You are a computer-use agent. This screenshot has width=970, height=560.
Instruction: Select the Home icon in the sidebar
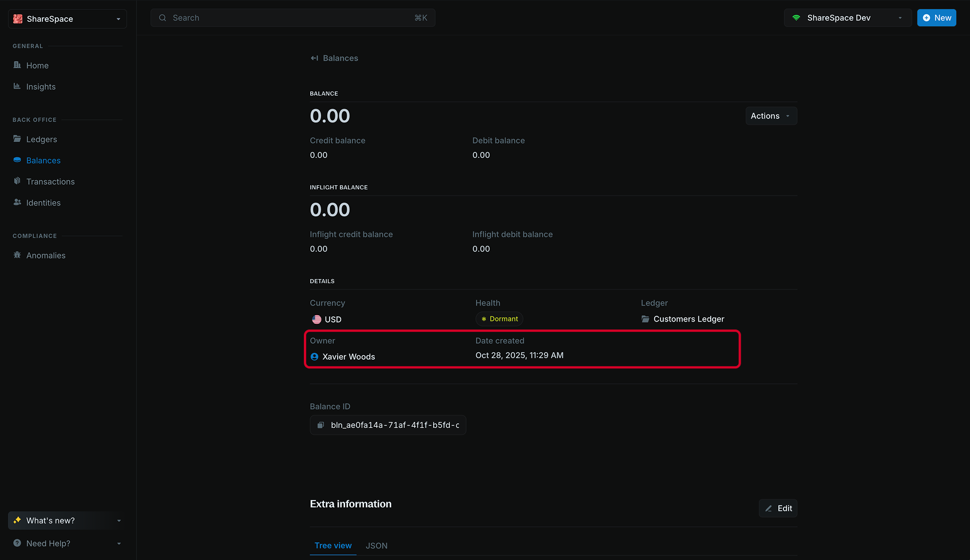click(17, 65)
